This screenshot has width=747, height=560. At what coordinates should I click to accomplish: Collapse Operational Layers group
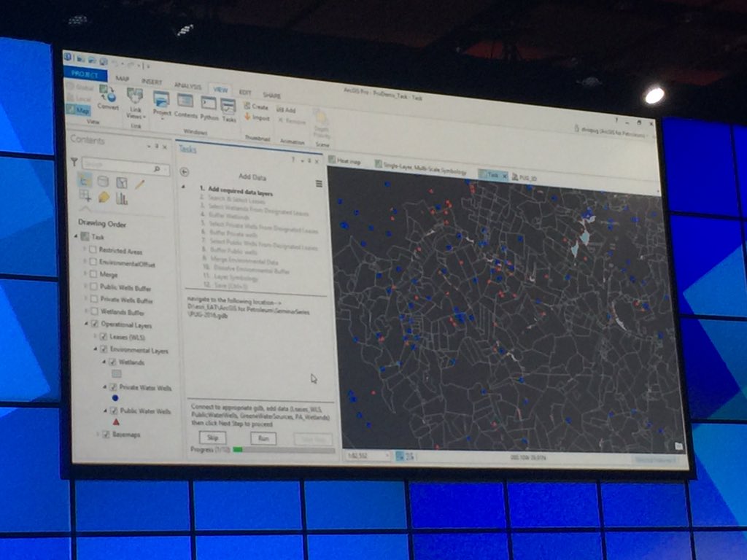click(x=87, y=323)
